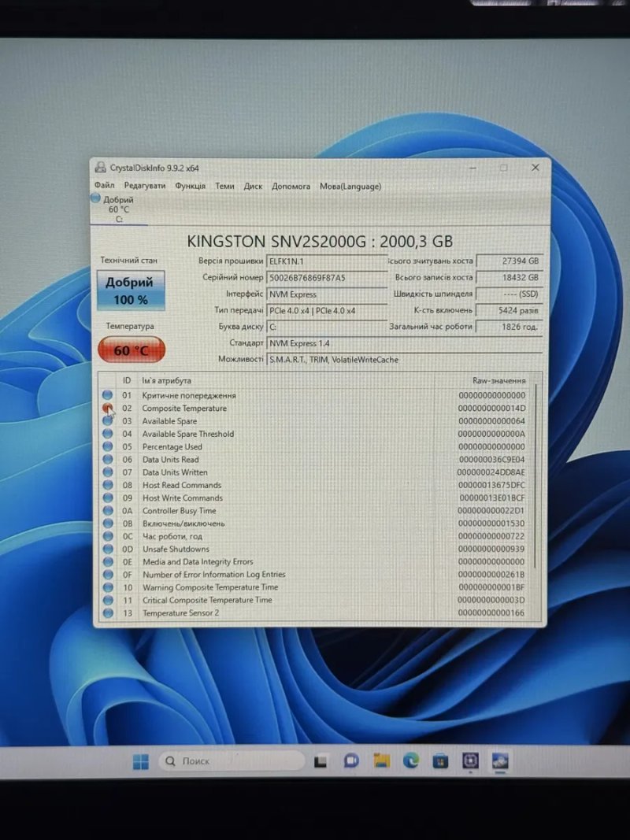Open Task View from the taskbar
The image size is (630, 840).
click(321, 761)
